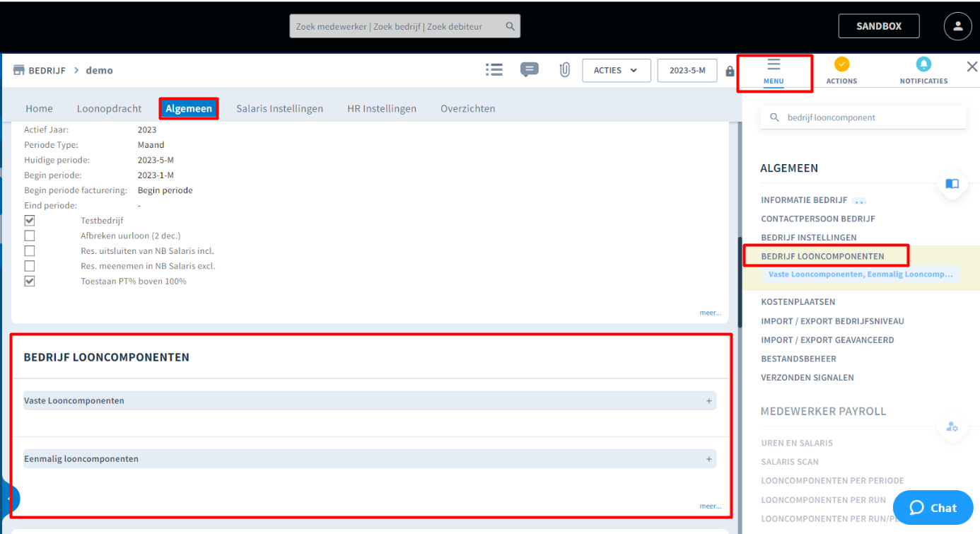Disable Toestaan PT% boven 100% checkbox
Viewport: 980px width, 534px height.
tap(30, 281)
